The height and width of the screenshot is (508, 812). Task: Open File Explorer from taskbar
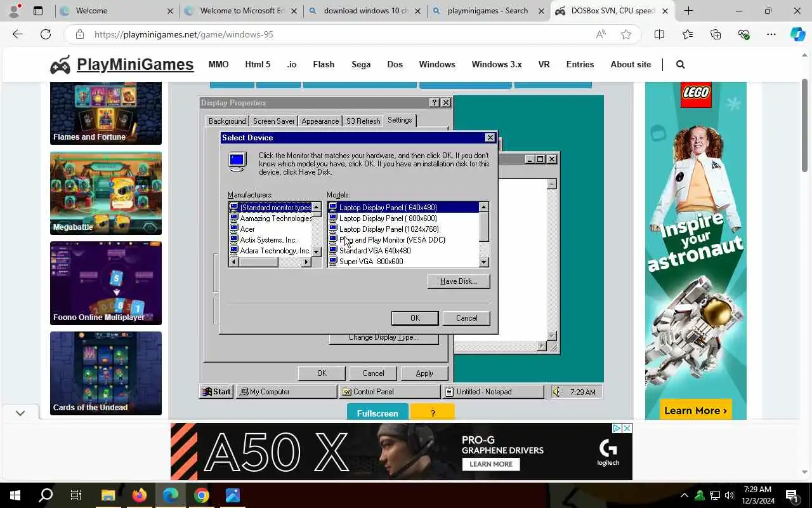coord(108,495)
